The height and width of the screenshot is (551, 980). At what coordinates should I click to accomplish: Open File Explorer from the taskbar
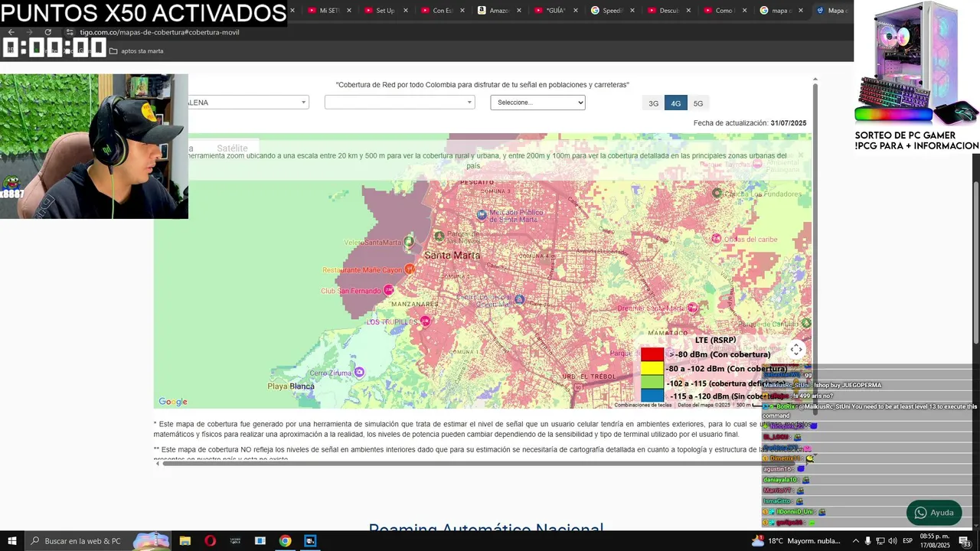tap(185, 541)
